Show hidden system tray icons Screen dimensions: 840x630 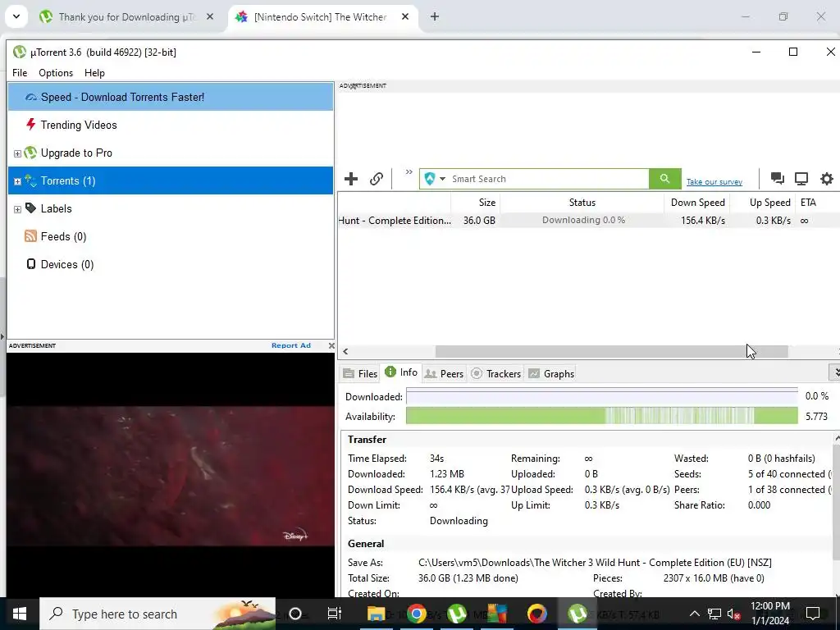pos(694,614)
